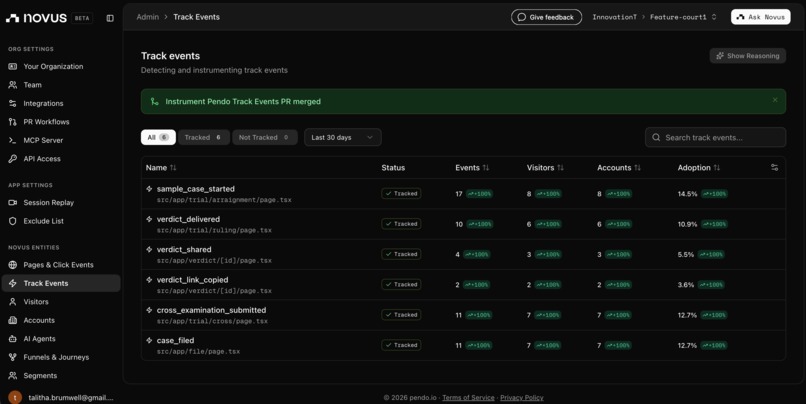The height and width of the screenshot is (404, 806).
Task: Click the Session Replay camera icon
Action: 13,203
